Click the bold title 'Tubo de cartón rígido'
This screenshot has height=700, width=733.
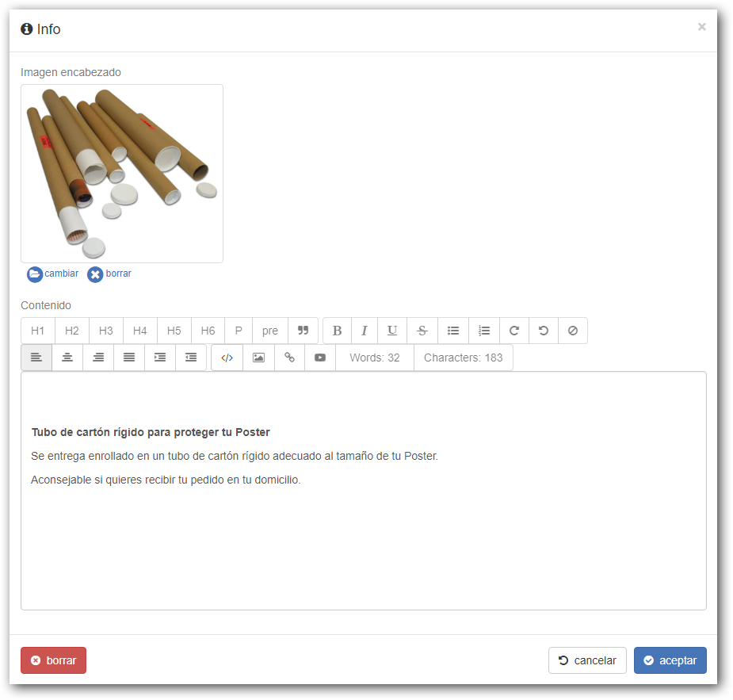tap(151, 432)
